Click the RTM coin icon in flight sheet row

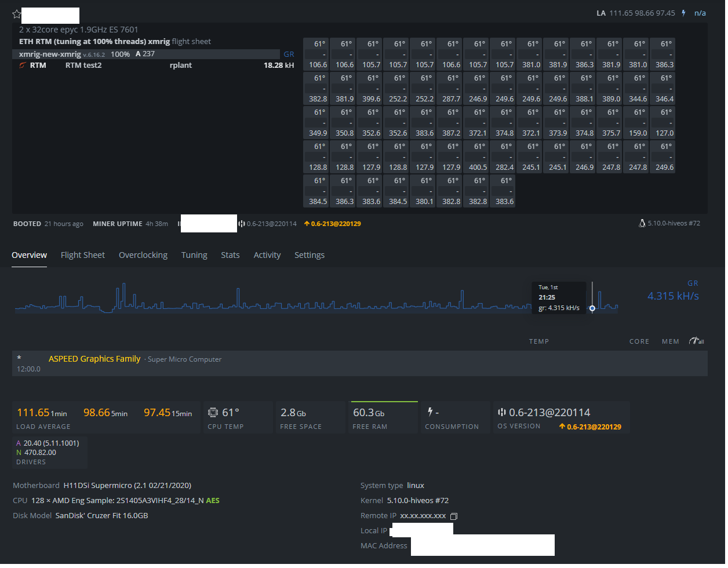[x=22, y=65]
